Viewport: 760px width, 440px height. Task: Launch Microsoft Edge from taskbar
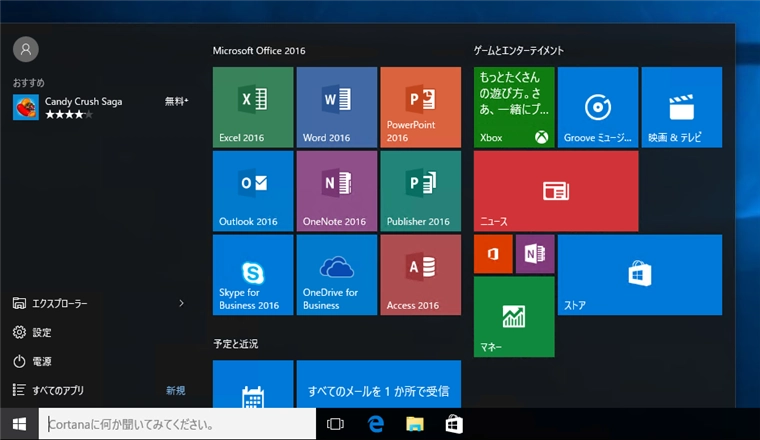pos(376,424)
